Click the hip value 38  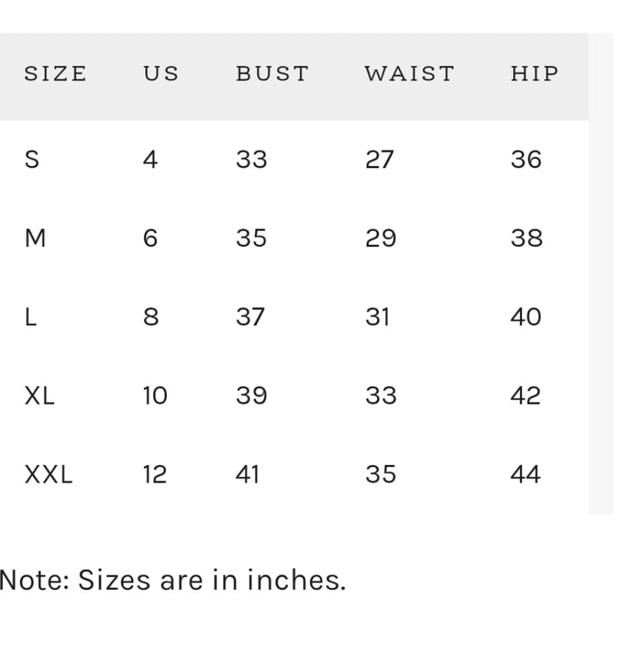click(x=527, y=238)
